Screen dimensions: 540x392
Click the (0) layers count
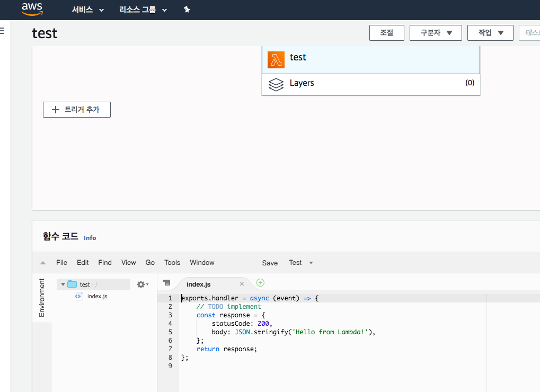tap(470, 83)
